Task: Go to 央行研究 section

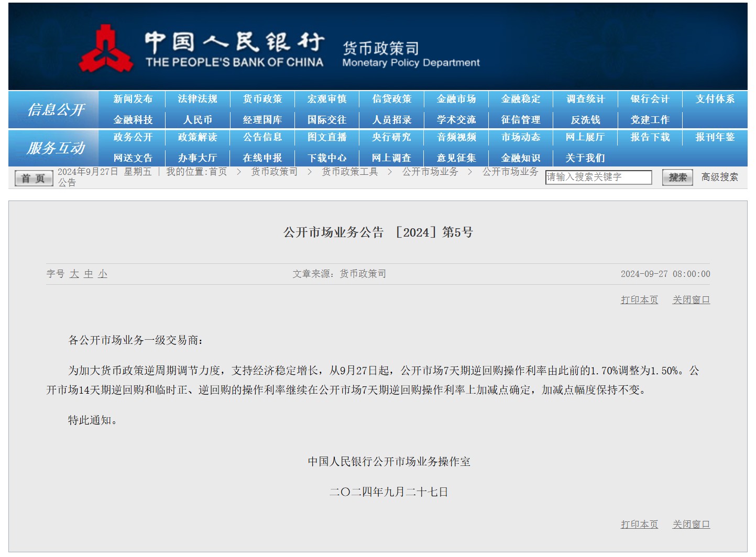Action: point(391,137)
